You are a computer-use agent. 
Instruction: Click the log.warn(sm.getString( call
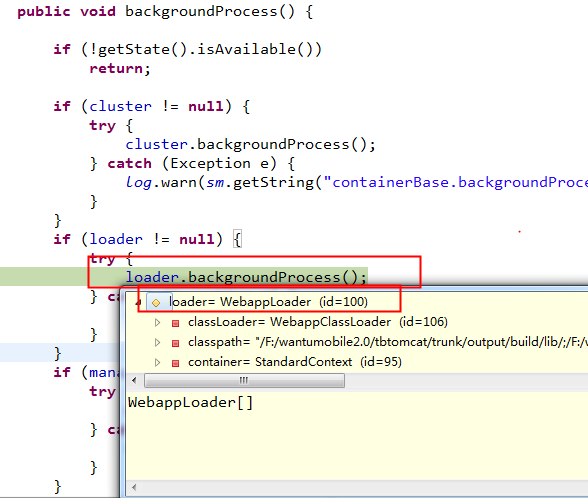pyautogui.click(x=224, y=183)
